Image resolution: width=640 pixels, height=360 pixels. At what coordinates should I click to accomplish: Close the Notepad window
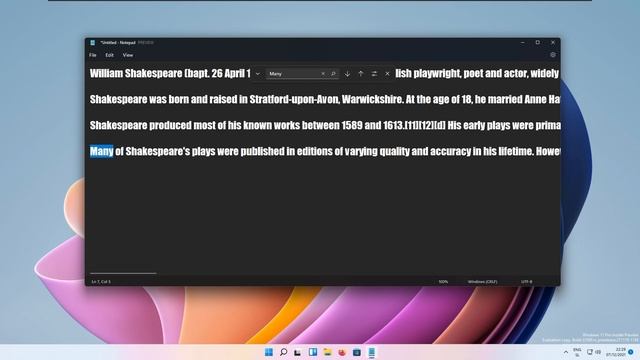pyautogui.click(x=553, y=42)
